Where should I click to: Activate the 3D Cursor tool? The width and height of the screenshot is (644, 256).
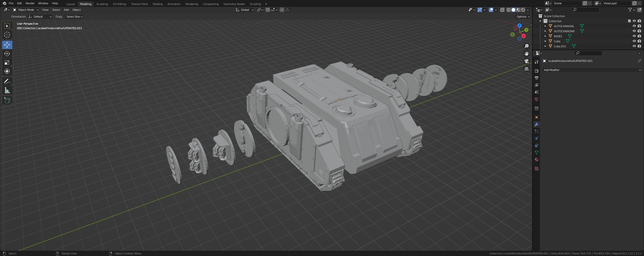coord(7,35)
